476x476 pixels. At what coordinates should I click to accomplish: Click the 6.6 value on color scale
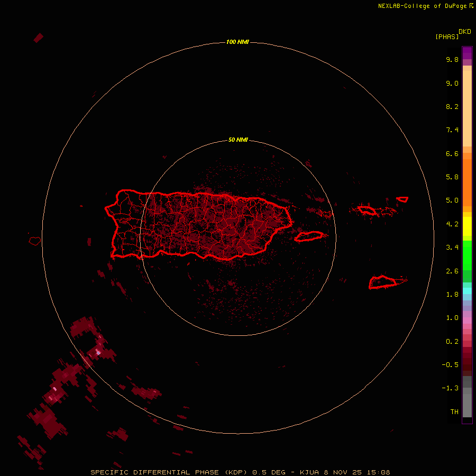[x=452, y=153]
